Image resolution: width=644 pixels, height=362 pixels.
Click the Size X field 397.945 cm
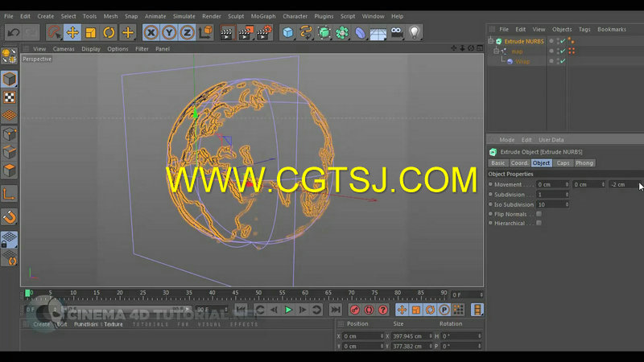tap(409, 336)
